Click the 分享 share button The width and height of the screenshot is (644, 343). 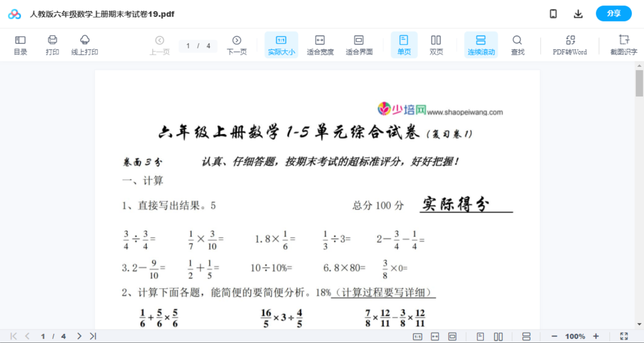(613, 13)
